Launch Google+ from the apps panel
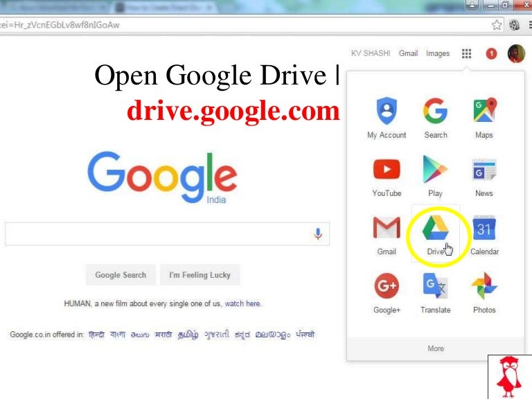 (387, 292)
